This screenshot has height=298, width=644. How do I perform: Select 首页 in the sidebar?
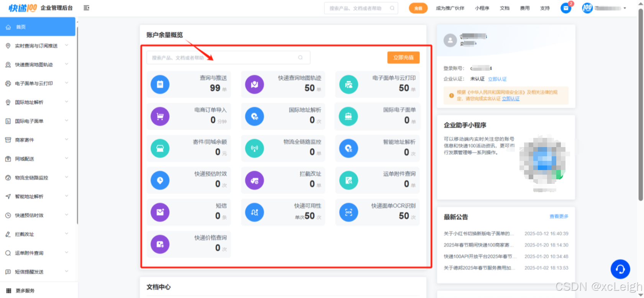click(38, 27)
